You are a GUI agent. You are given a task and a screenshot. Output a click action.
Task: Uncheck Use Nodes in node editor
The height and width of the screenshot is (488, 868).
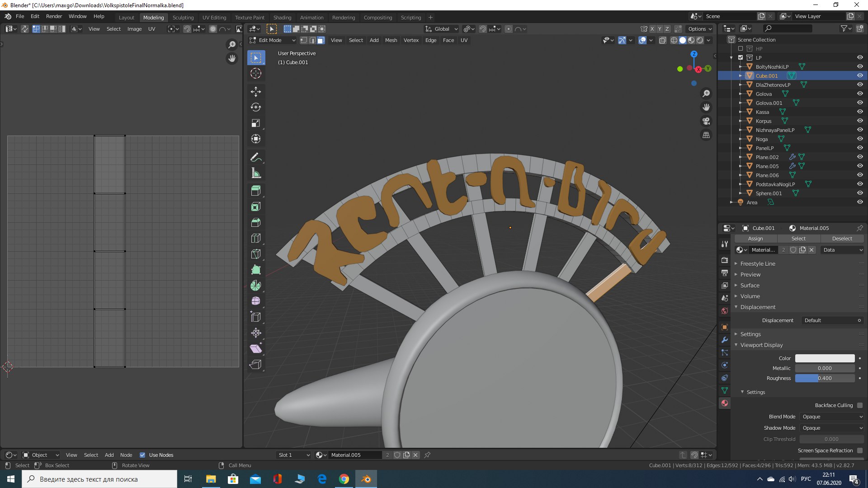[x=142, y=455]
